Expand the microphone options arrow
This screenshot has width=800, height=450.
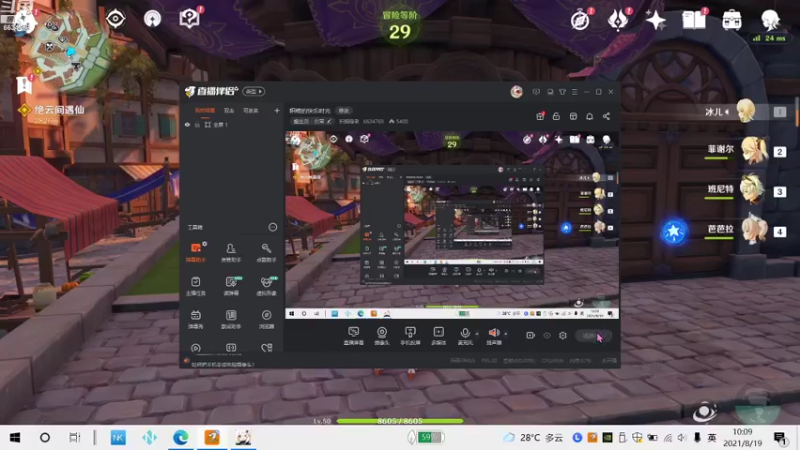[x=477, y=334]
